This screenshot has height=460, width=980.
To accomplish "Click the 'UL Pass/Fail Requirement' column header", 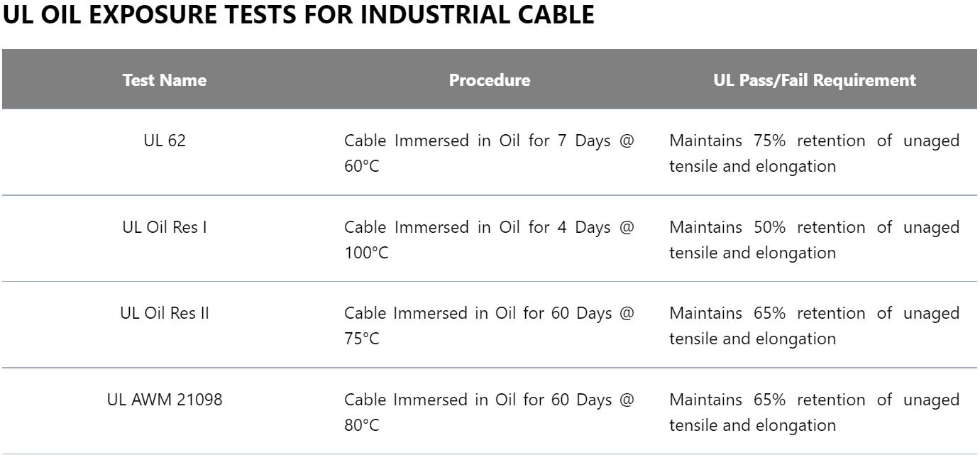I will click(x=814, y=80).
